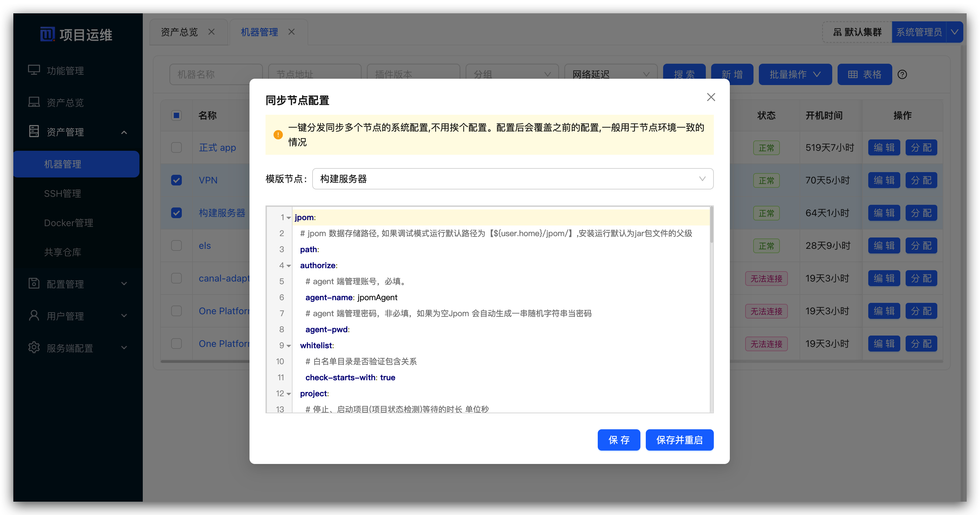
Task: Expand the 批量操作 dropdown
Action: (795, 74)
